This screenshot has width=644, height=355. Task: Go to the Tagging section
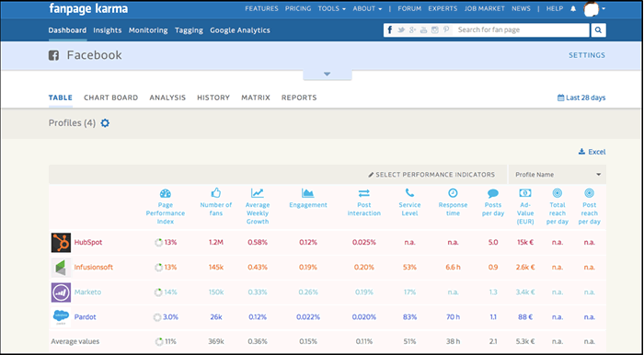(189, 30)
